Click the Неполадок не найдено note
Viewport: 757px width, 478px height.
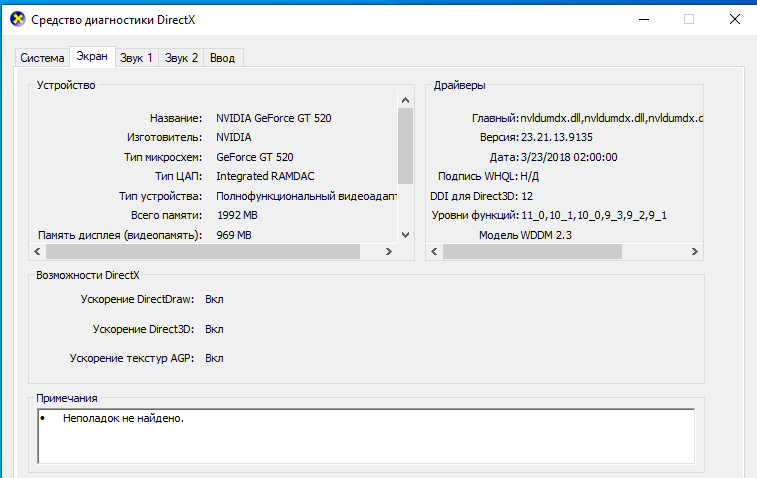pyautogui.click(x=123, y=419)
